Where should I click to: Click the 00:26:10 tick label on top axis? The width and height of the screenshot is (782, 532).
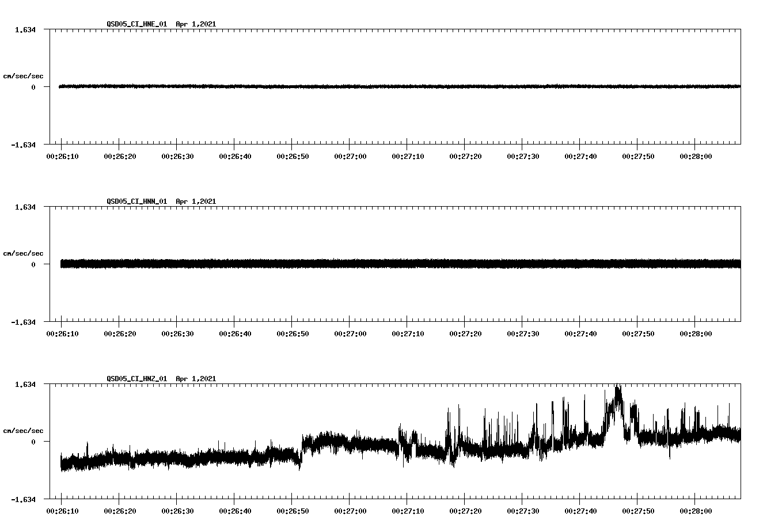(61, 155)
